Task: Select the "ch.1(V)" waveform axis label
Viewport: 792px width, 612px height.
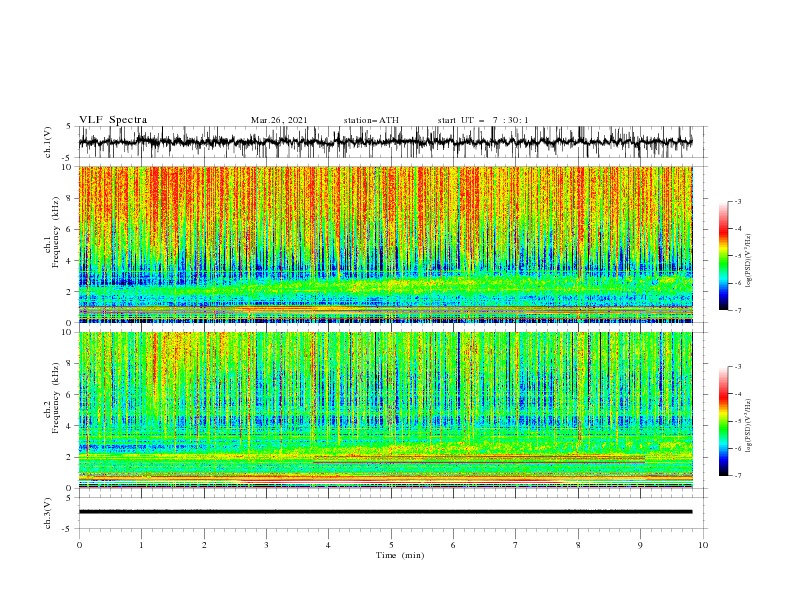Action: coord(48,142)
